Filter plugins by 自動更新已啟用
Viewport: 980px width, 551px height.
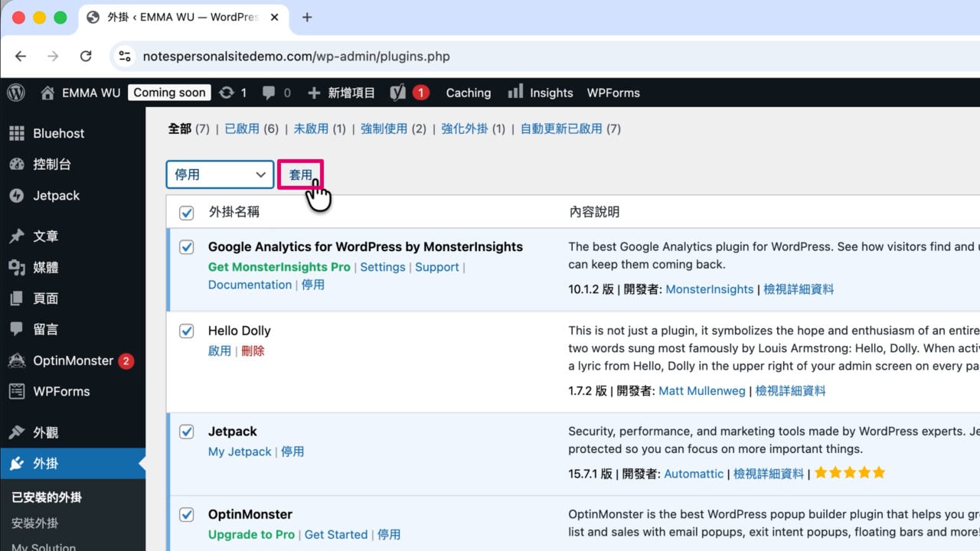561,129
